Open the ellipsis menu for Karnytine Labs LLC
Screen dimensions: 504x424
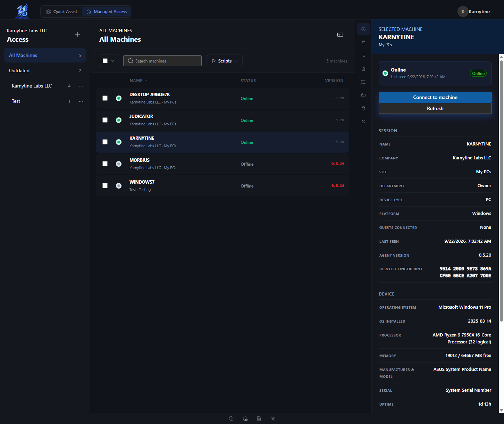click(81, 86)
